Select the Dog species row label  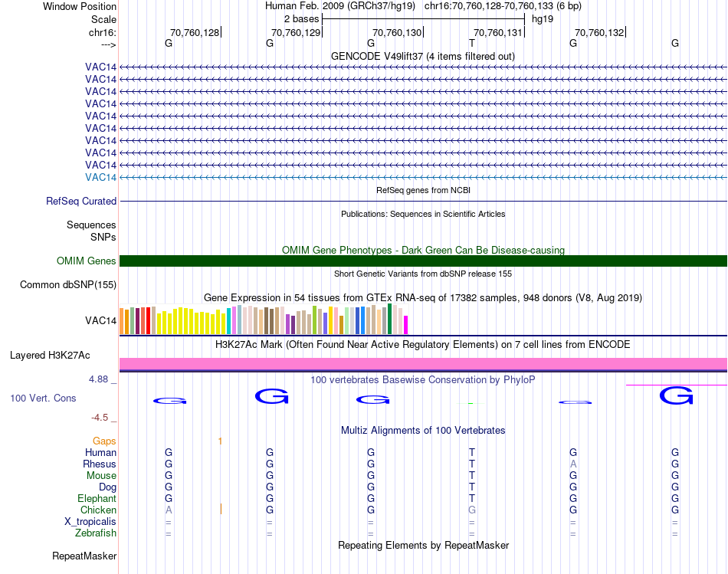pos(107,487)
